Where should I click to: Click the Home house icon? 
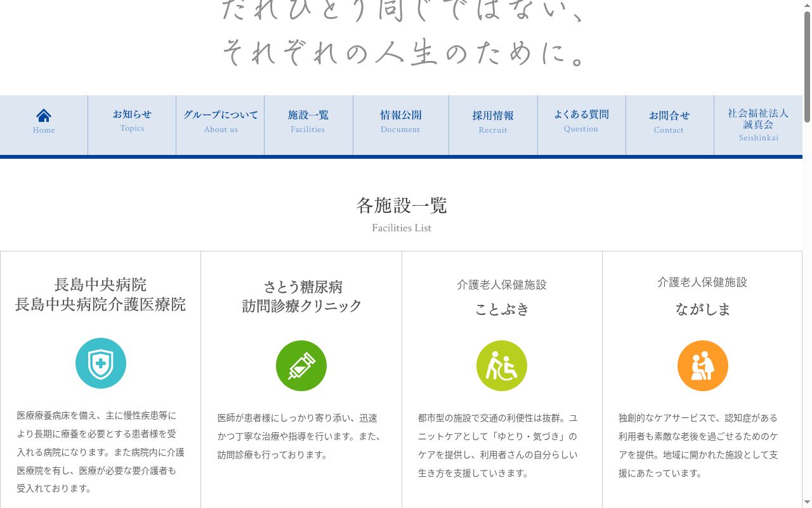pyautogui.click(x=44, y=115)
